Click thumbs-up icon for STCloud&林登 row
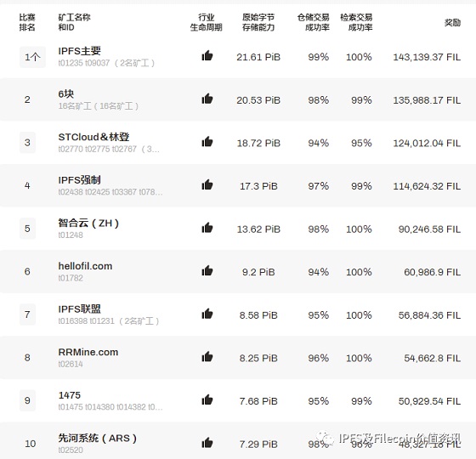The height and width of the screenshot is (459, 476). pyautogui.click(x=207, y=142)
